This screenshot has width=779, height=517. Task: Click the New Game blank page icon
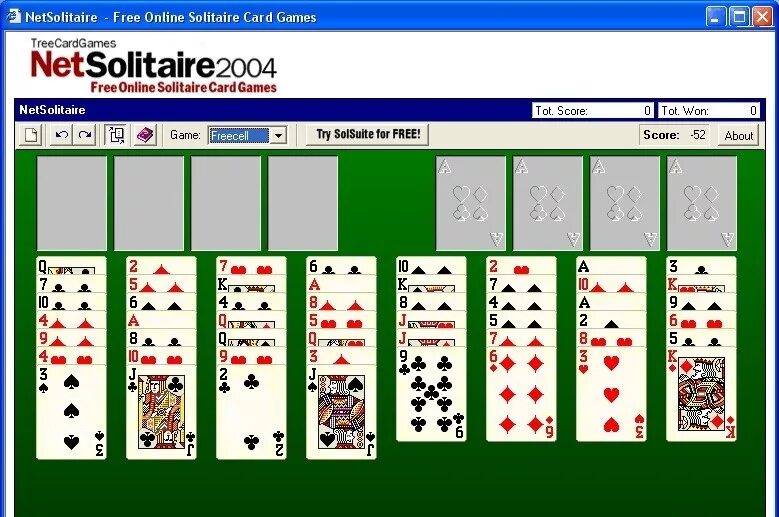pyautogui.click(x=31, y=135)
